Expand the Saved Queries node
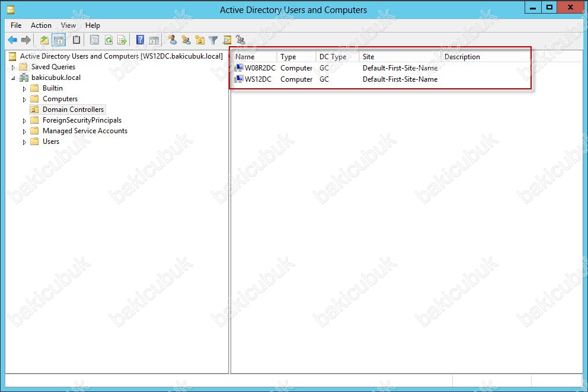This screenshot has width=588, height=392. coord(13,68)
